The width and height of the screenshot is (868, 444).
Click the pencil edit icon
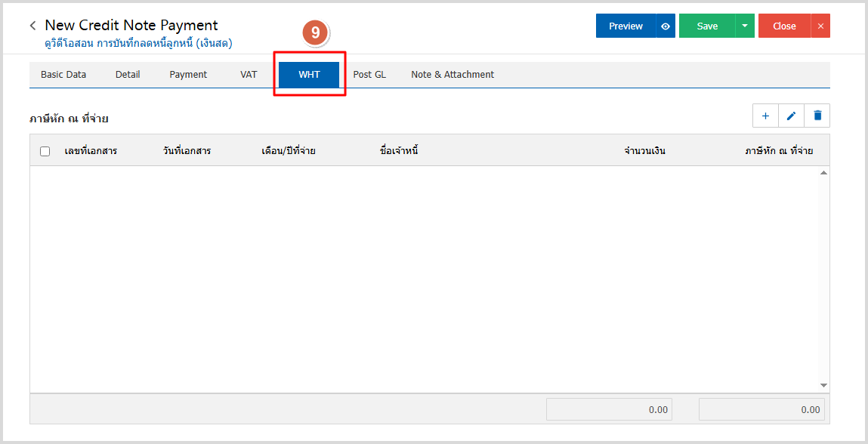791,116
